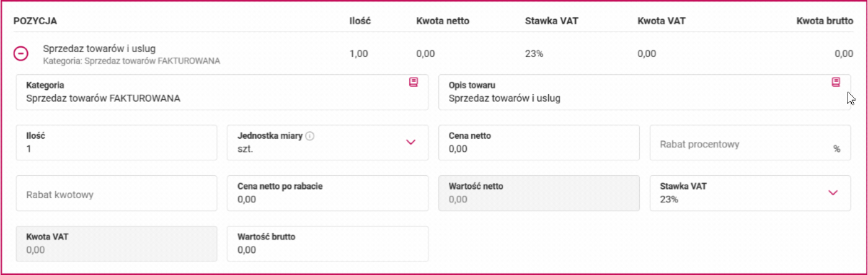Click the POZYCJA column header
Viewport: 868px width, 275px height.
coord(35,21)
